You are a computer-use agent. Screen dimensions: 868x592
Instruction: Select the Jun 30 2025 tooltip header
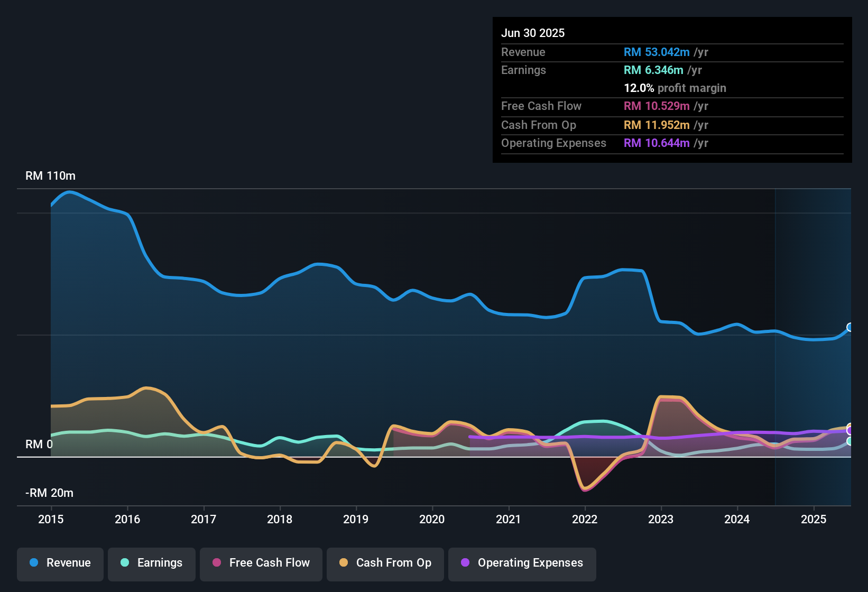[533, 33]
